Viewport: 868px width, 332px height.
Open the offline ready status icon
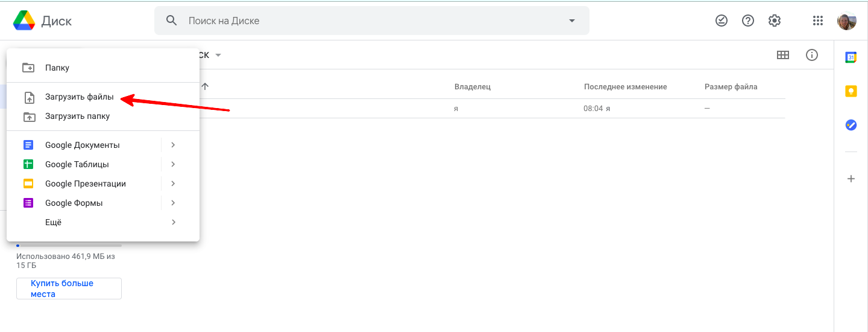pyautogui.click(x=721, y=21)
